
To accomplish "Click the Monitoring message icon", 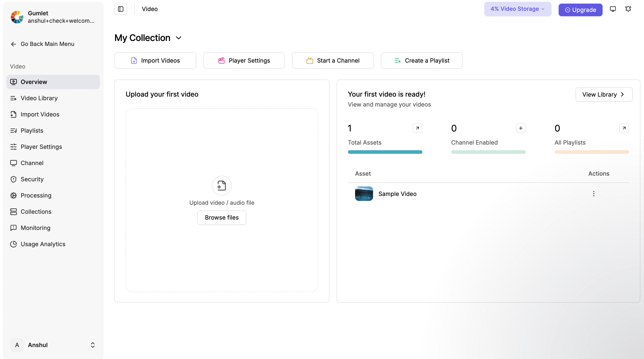I will 14,228.
